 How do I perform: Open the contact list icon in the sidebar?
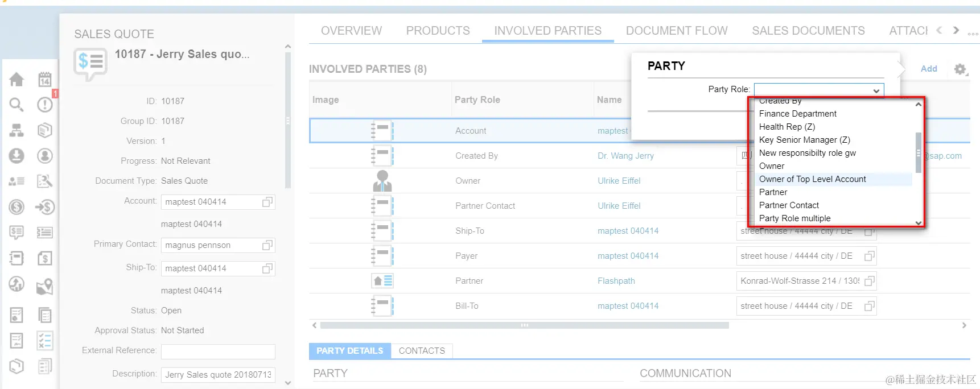click(17, 181)
